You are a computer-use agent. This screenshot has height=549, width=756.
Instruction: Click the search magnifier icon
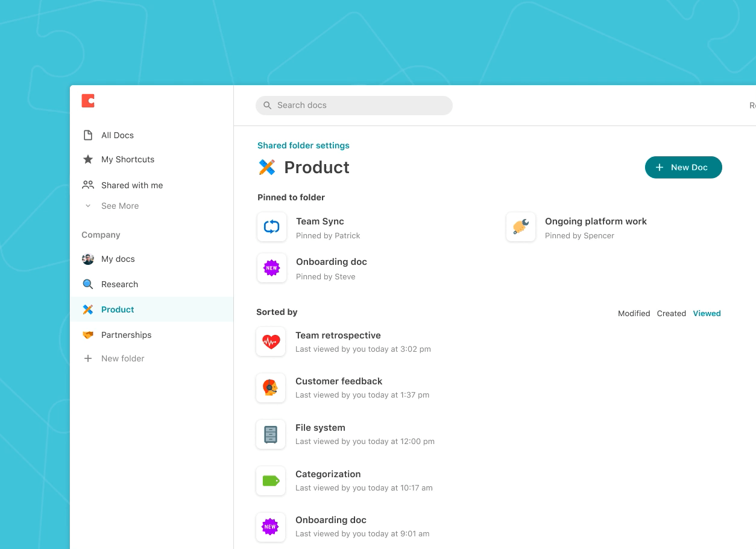pos(268,106)
